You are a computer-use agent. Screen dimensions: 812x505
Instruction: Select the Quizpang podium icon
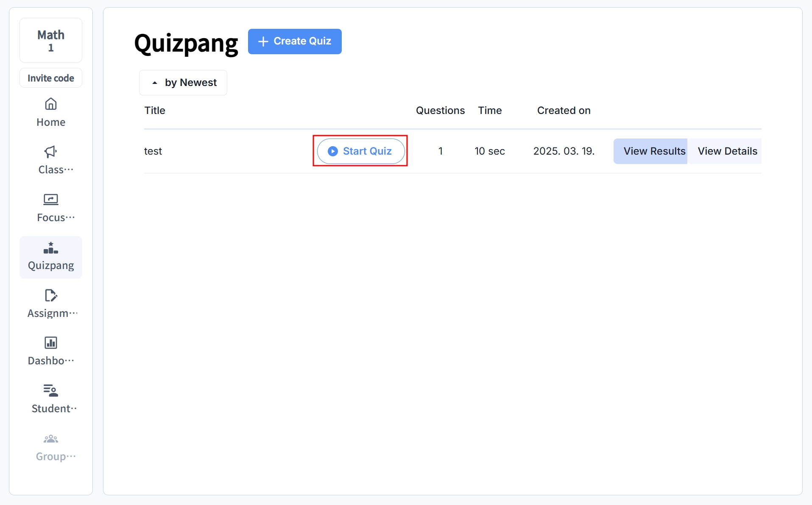coord(51,247)
